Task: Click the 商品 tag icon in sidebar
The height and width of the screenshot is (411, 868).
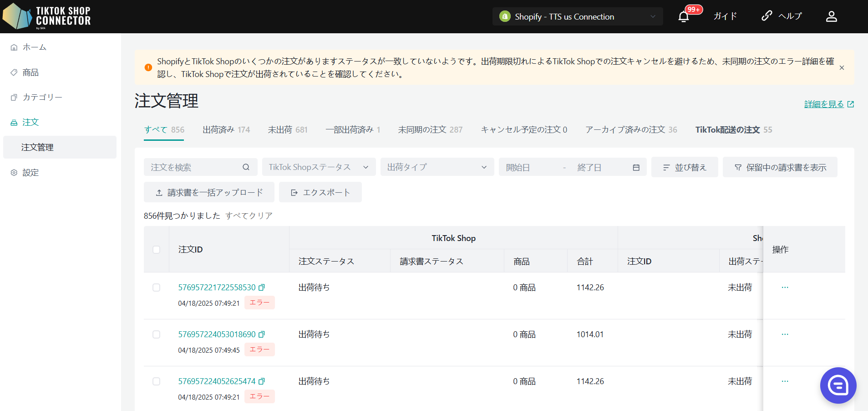Action: [x=14, y=72]
